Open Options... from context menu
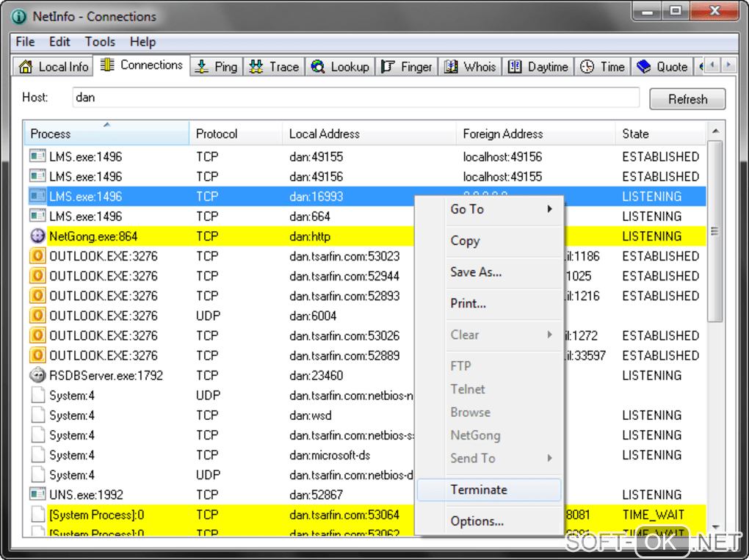749x560 pixels. pos(489,521)
